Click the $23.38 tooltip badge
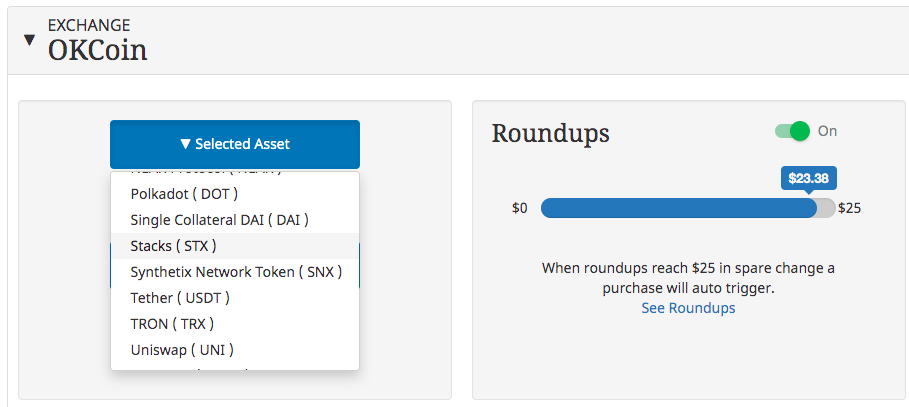This screenshot has height=407, width=909. 809,178
